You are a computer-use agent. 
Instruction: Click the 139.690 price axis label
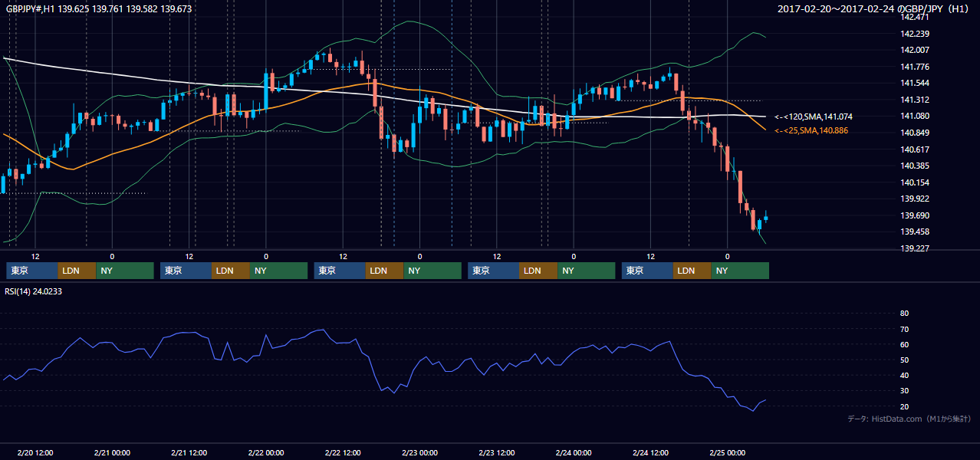pos(916,215)
